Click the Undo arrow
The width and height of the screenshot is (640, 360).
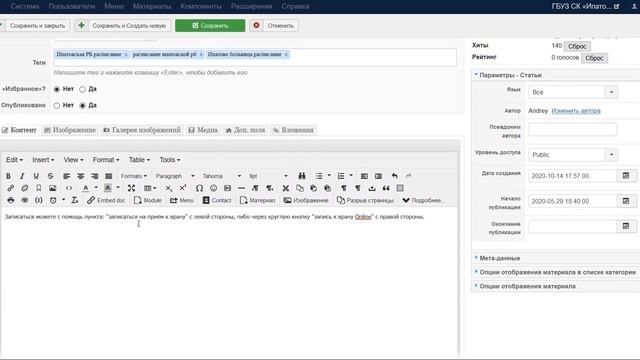(x=394, y=176)
